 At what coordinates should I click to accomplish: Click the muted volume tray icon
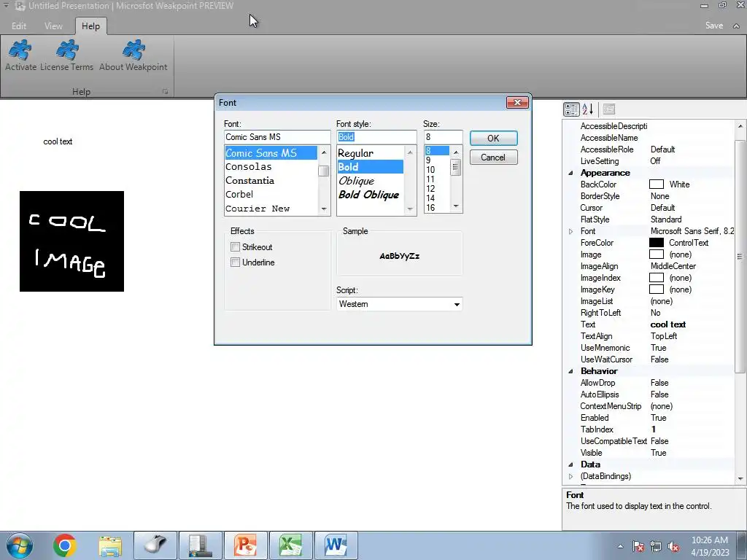pos(673,547)
